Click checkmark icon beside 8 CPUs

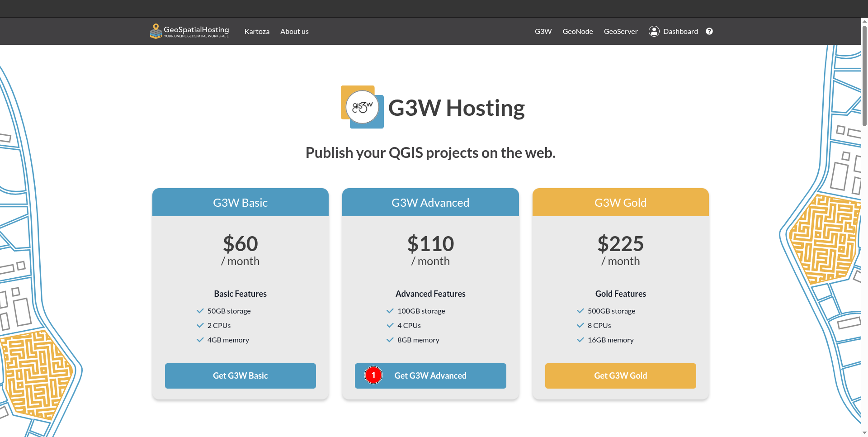click(580, 325)
